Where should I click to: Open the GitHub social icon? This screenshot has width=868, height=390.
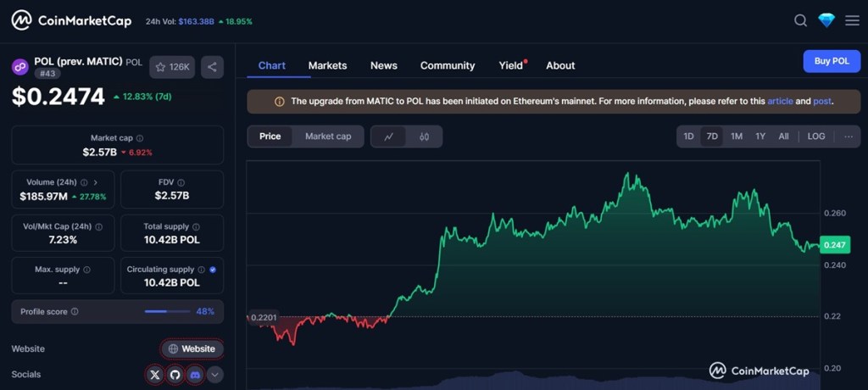(x=175, y=374)
